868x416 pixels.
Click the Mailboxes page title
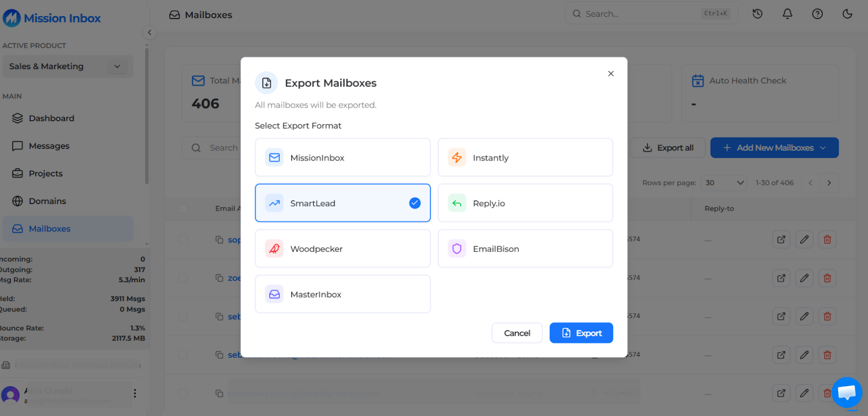pyautogui.click(x=208, y=15)
